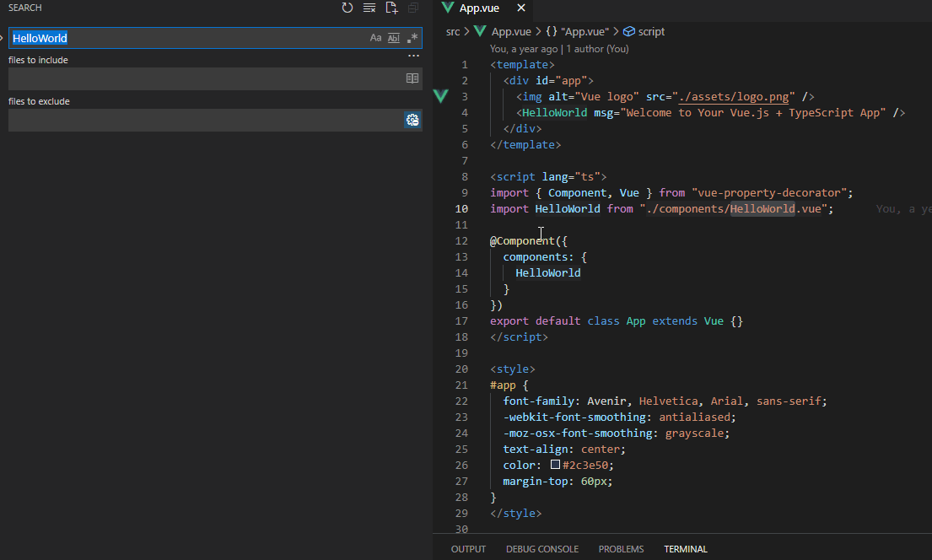932x560 pixels.
Task: Click the color swatch before #2c3e50
Action: click(553, 464)
